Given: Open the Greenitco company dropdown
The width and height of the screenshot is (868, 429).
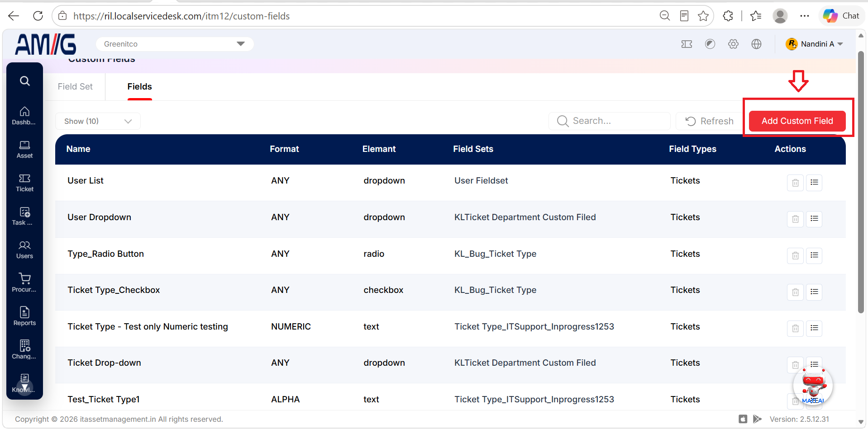Looking at the screenshot, I should pyautogui.click(x=175, y=44).
